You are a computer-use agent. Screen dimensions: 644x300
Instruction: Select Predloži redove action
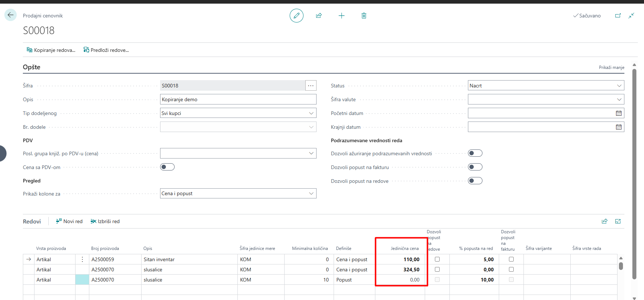click(106, 50)
